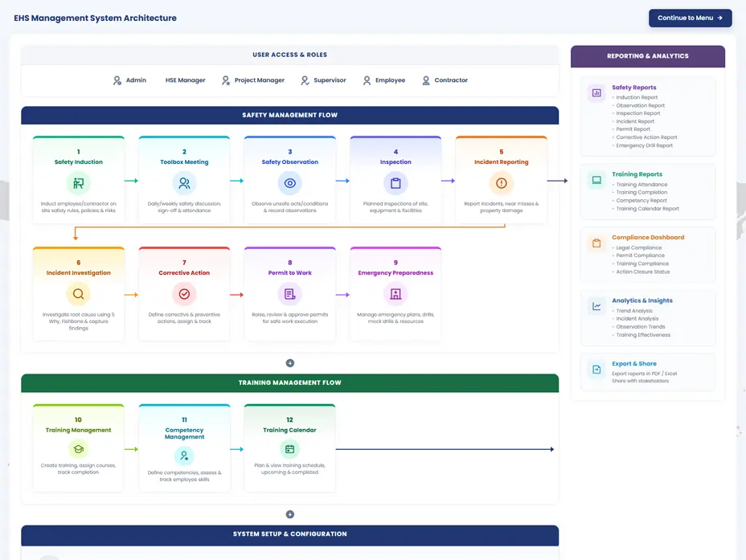Select Observation Report item
This screenshot has height=560, width=746.
pos(641,105)
